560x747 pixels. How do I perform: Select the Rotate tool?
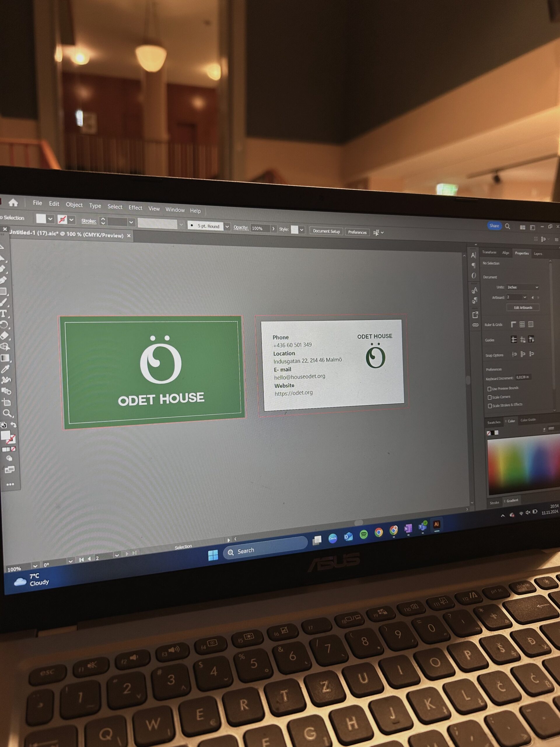click(4, 324)
